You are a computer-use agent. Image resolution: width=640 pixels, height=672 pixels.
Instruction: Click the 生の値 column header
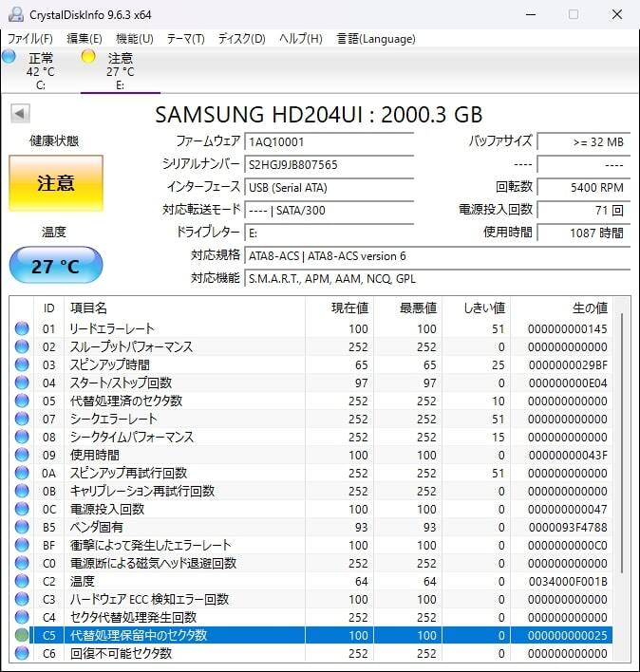tap(561, 308)
